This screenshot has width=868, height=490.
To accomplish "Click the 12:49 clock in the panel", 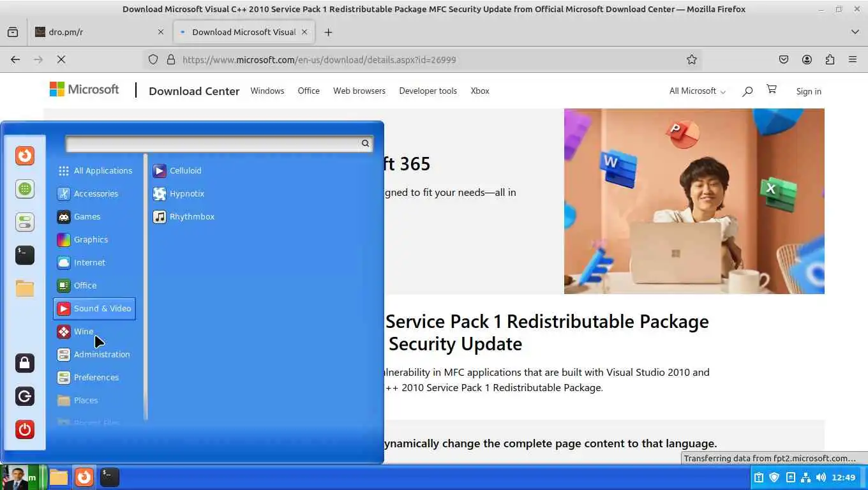I will coord(844,477).
